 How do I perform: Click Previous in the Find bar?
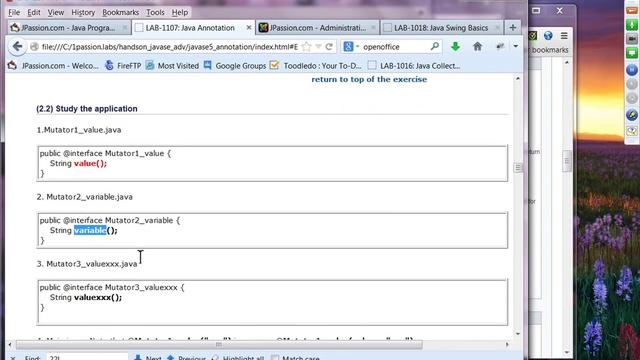click(x=186, y=358)
